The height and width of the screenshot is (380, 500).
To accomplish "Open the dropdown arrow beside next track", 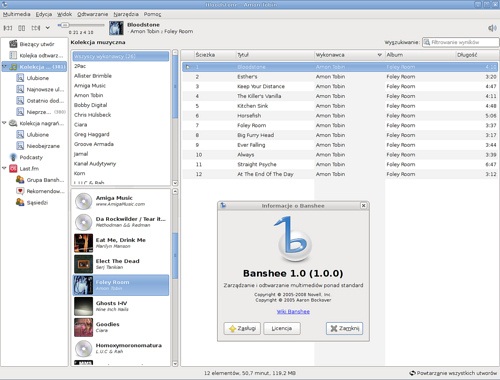I will click(48, 28).
